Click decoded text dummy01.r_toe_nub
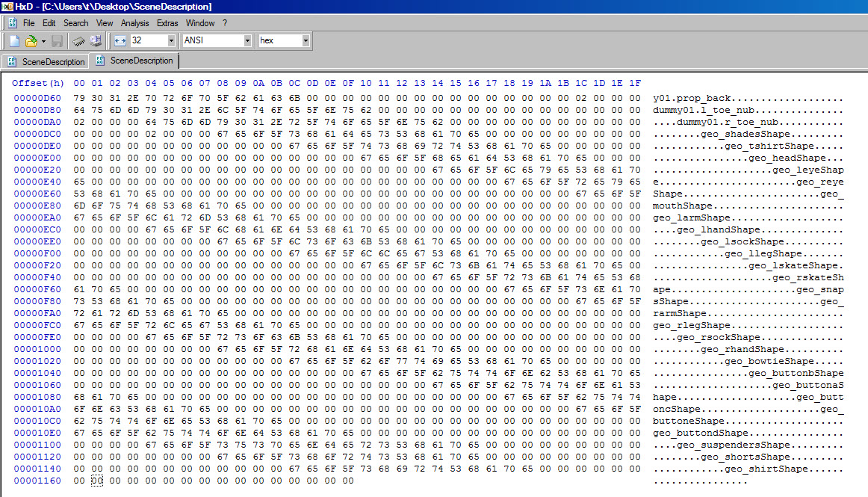Screen dimensions: 868x497 click(728, 122)
